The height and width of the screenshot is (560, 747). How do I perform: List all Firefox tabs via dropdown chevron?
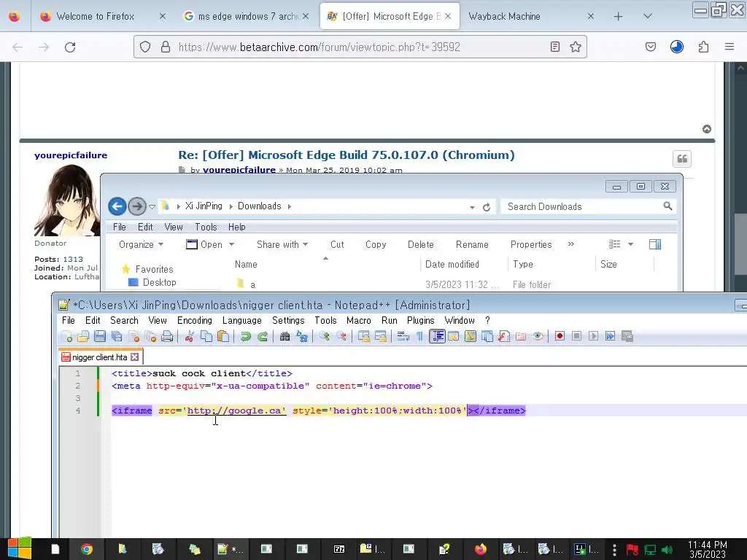click(648, 16)
